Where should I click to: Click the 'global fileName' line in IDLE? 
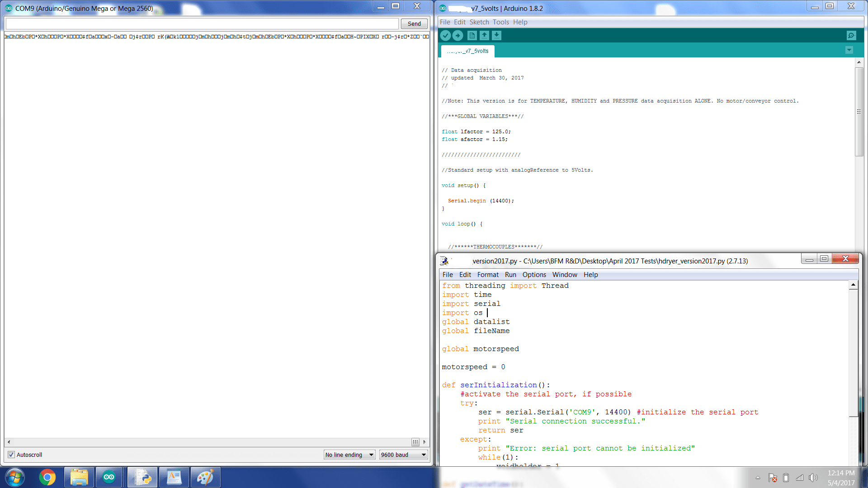click(476, 331)
